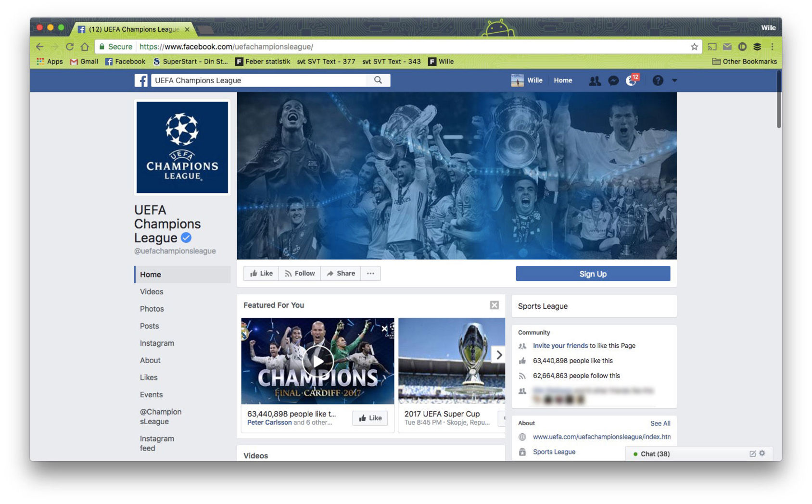Open the Chrome three-dot menu
Viewport: 812px width, 504px height.
tap(772, 47)
